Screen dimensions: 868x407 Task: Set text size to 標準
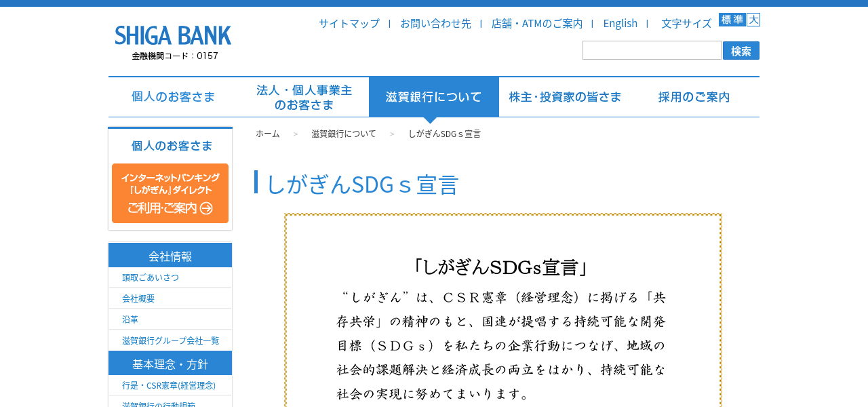[x=732, y=20]
